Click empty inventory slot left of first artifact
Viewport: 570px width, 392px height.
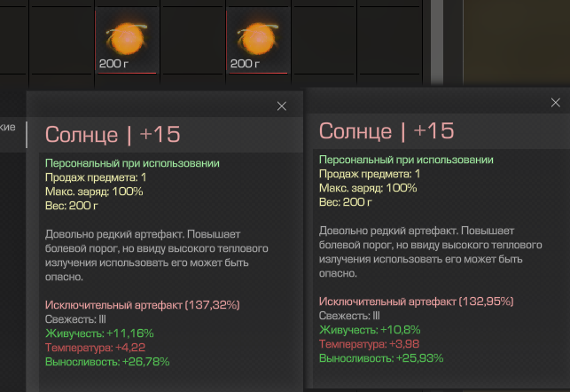[60, 40]
